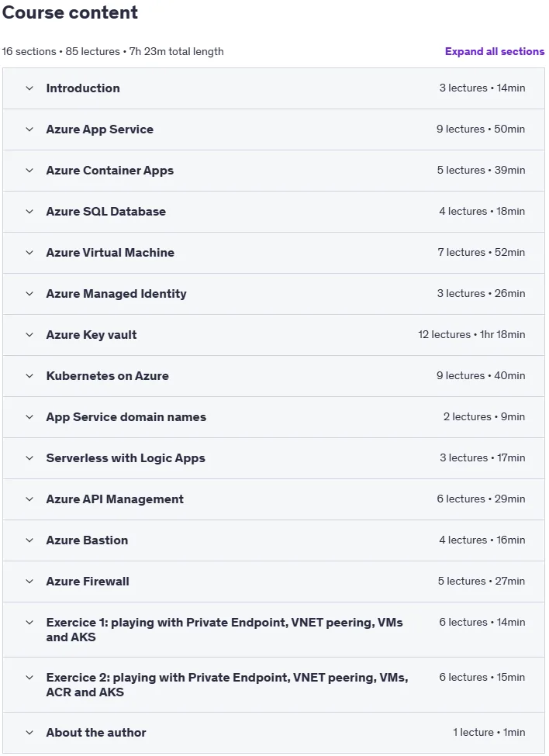Open the Azure Firewall section title
549x756 pixels.
pos(88,582)
